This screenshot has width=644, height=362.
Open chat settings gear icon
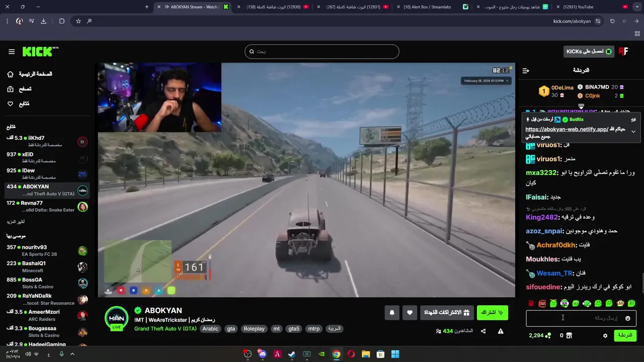pos(605,336)
